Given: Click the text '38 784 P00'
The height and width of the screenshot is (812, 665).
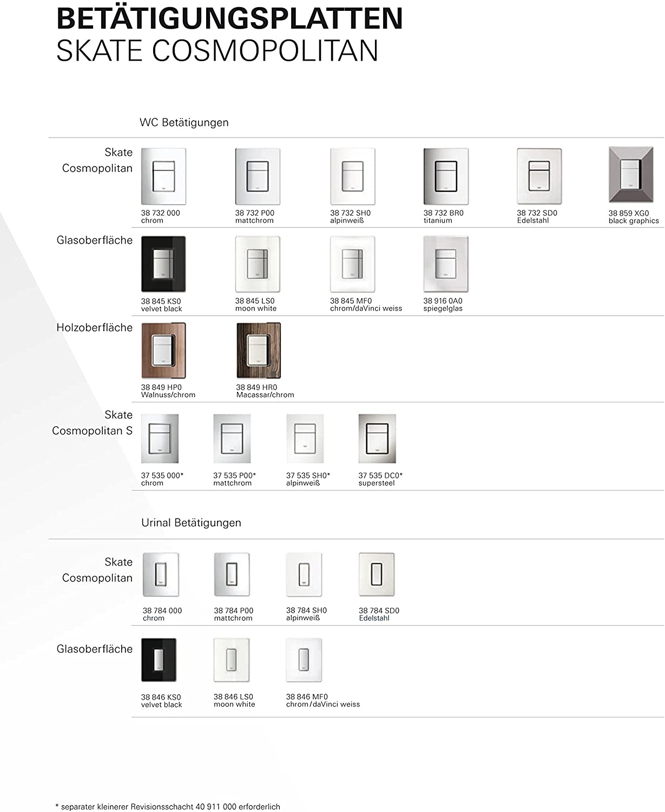Looking at the screenshot, I should pos(234,611).
